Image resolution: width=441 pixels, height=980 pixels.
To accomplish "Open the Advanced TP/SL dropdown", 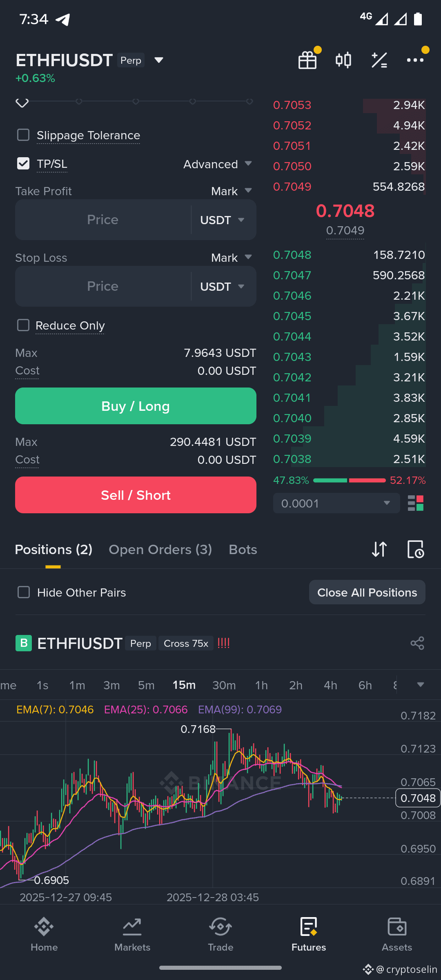I will click(x=218, y=164).
